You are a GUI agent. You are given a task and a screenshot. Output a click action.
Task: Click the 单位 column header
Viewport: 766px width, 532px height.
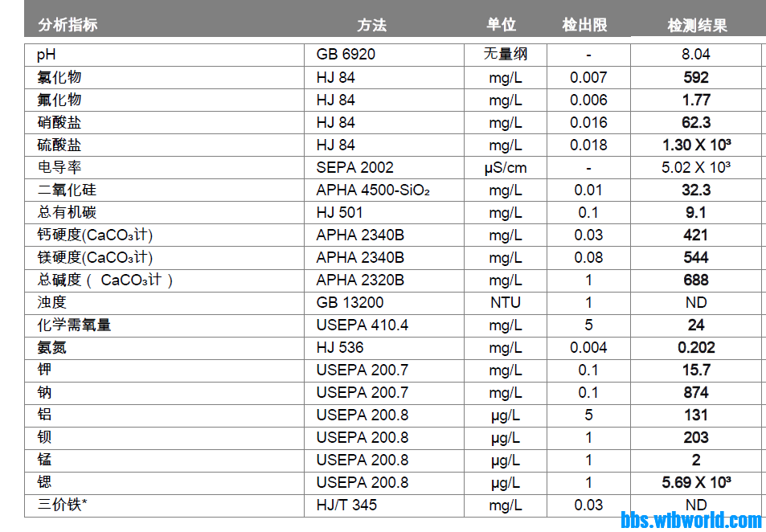tap(501, 25)
